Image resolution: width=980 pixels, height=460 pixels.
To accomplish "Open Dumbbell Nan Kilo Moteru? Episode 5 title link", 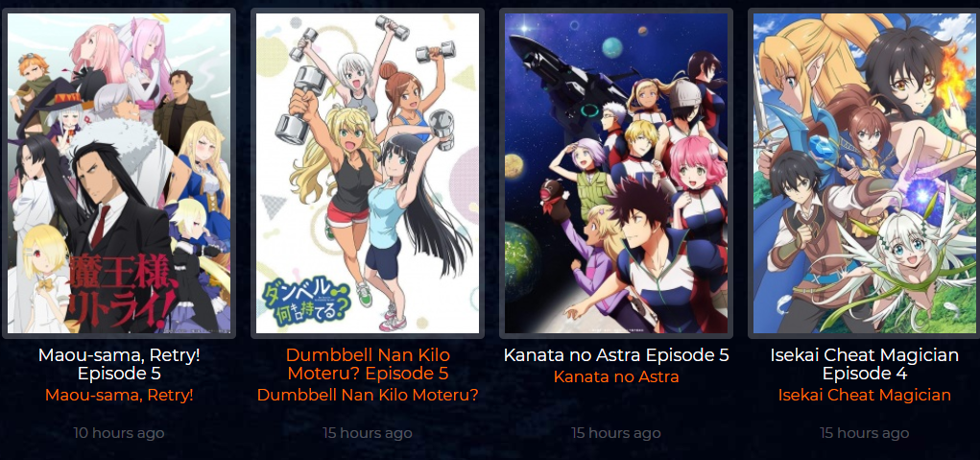I will [368, 364].
